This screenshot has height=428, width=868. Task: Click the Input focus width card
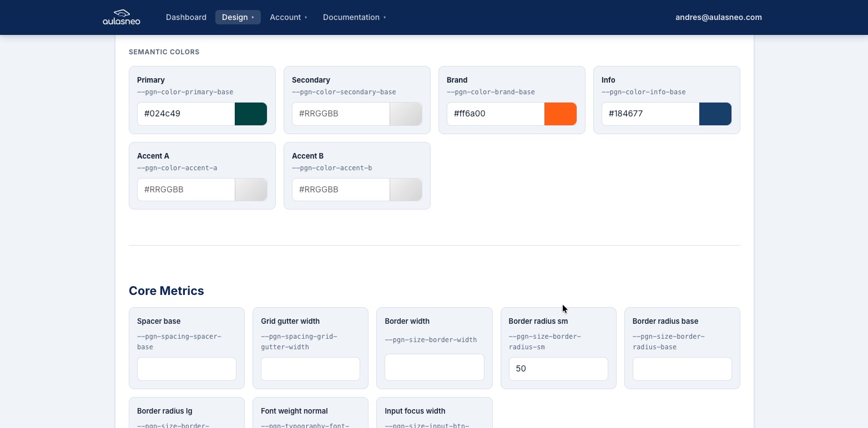(434, 415)
